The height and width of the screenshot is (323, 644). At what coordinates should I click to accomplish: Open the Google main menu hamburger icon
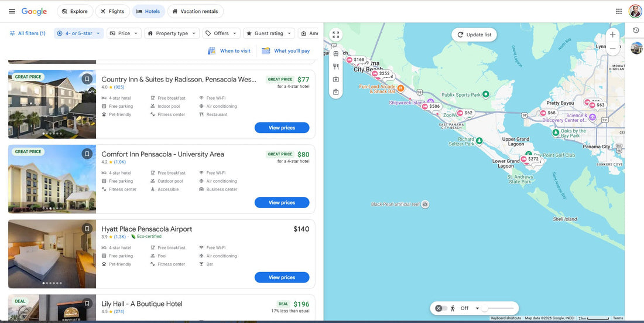pyautogui.click(x=12, y=12)
